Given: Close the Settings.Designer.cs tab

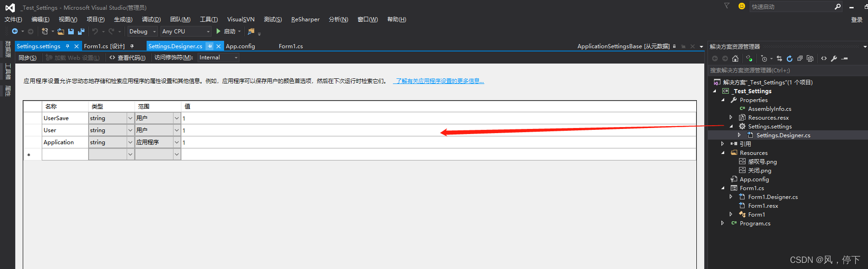Looking at the screenshot, I should pos(219,46).
